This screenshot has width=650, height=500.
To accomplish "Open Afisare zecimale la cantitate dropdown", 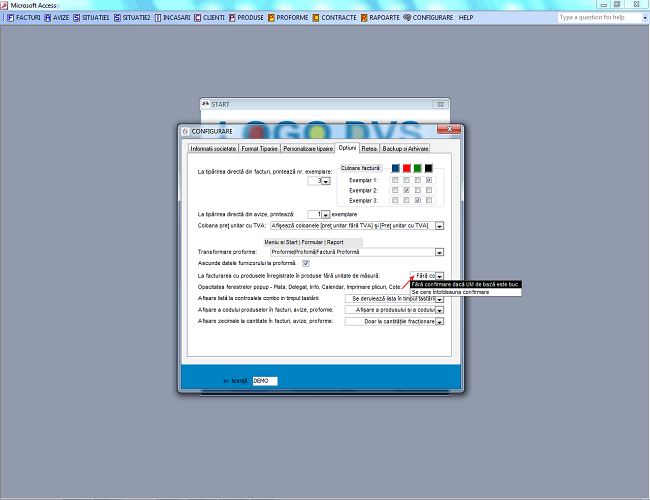I will tap(439, 322).
